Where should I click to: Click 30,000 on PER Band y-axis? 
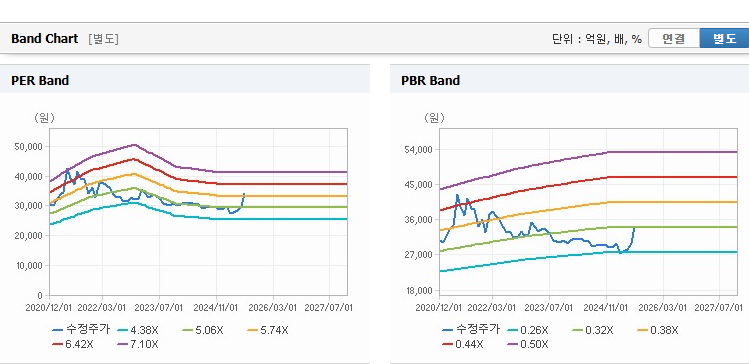[x=29, y=206]
